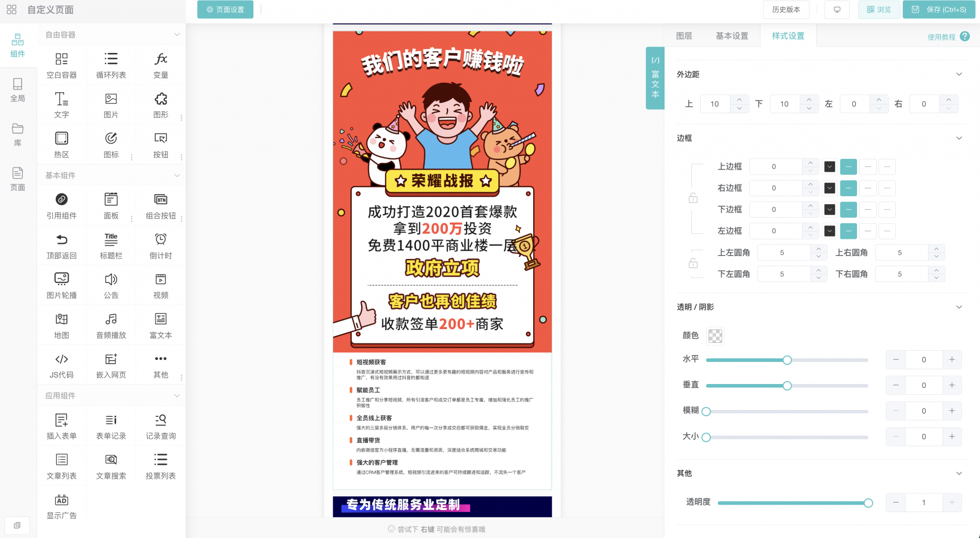The height and width of the screenshot is (538, 980).
Task: Open the shadow 颜色 color swatch
Action: click(715, 335)
